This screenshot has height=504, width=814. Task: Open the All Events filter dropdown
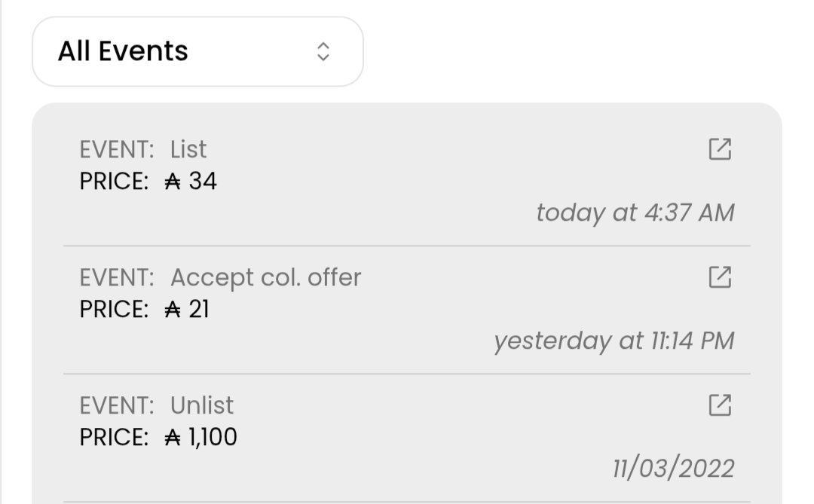click(x=197, y=51)
